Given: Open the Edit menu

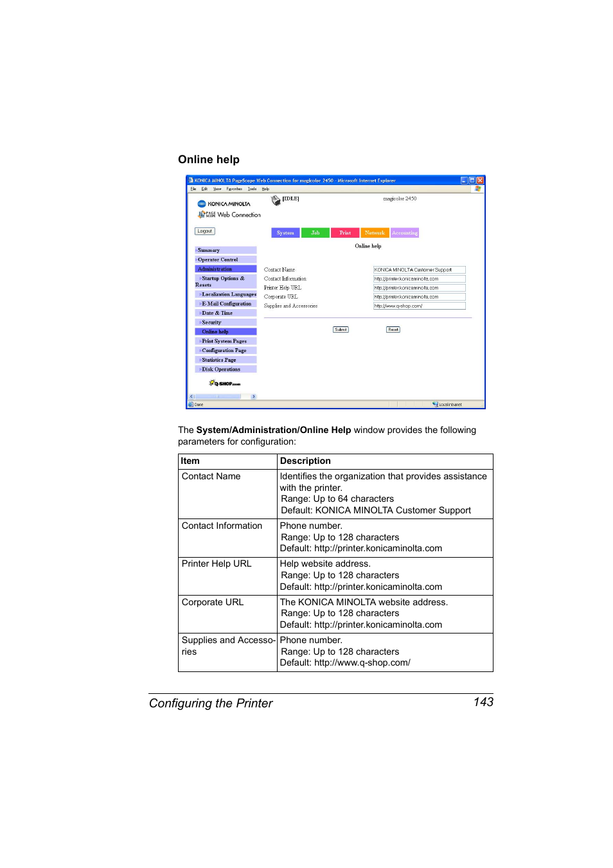Looking at the screenshot, I should point(204,189).
